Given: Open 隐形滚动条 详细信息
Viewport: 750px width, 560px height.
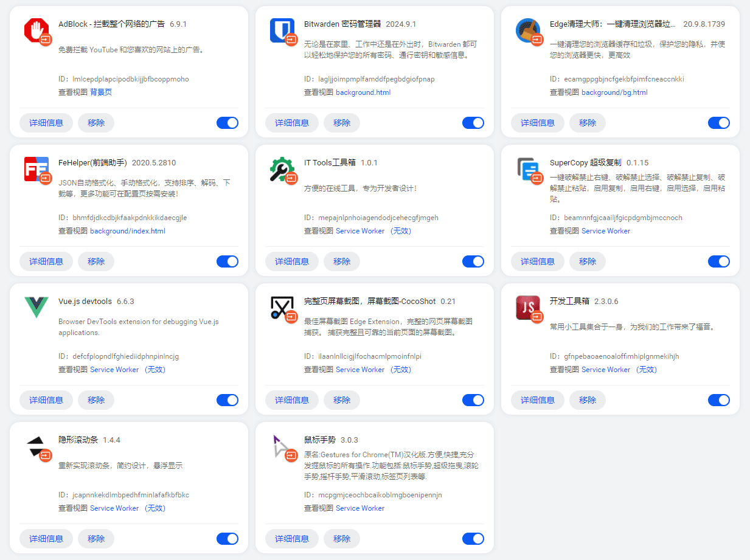Looking at the screenshot, I should coord(46,539).
